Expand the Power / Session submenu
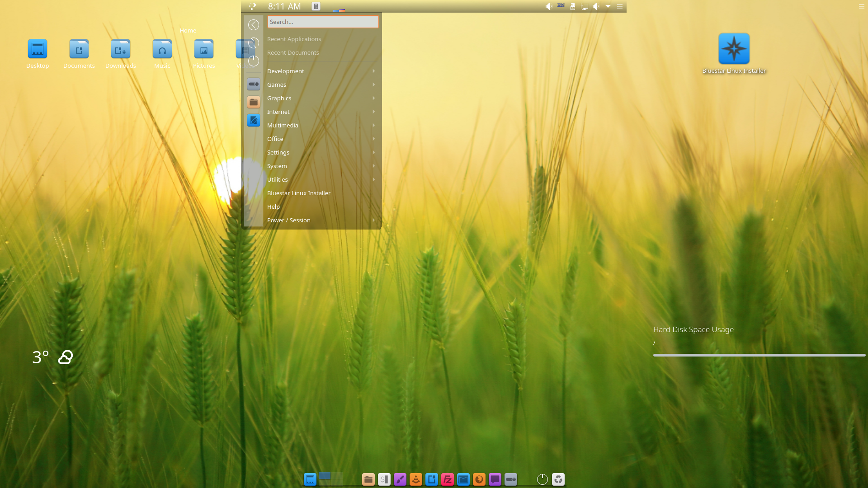The width and height of the screenshot is (868, 488). click(321, 220)
